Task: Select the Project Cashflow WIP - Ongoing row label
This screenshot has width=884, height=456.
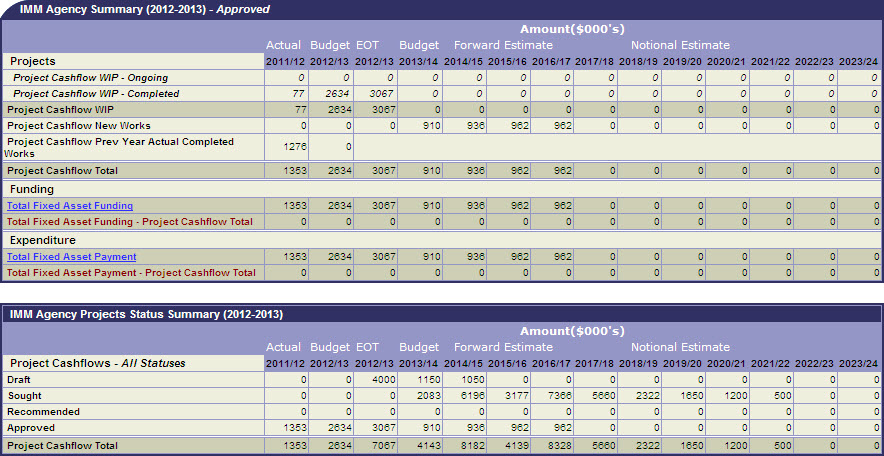Action: tap(90, 78)
